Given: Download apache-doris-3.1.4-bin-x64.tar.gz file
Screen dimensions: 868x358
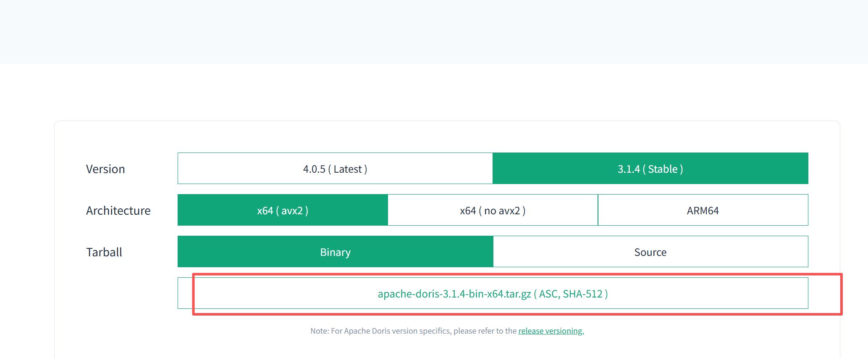Looking at the screenshot, I should coord(454,294).
